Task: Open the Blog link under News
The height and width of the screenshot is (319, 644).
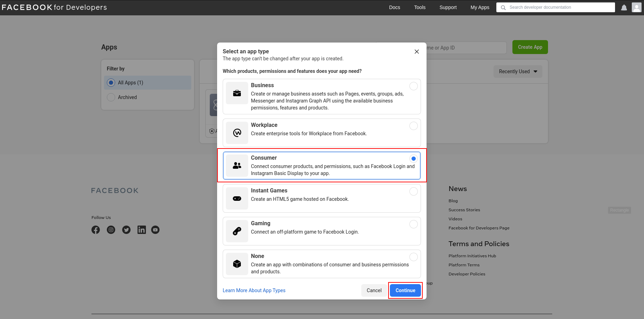Action: pos(453,201)
